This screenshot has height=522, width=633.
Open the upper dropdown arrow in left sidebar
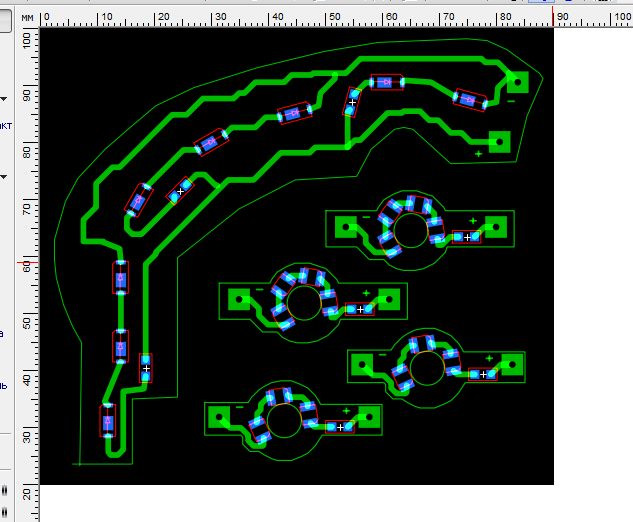click(3, 99)
